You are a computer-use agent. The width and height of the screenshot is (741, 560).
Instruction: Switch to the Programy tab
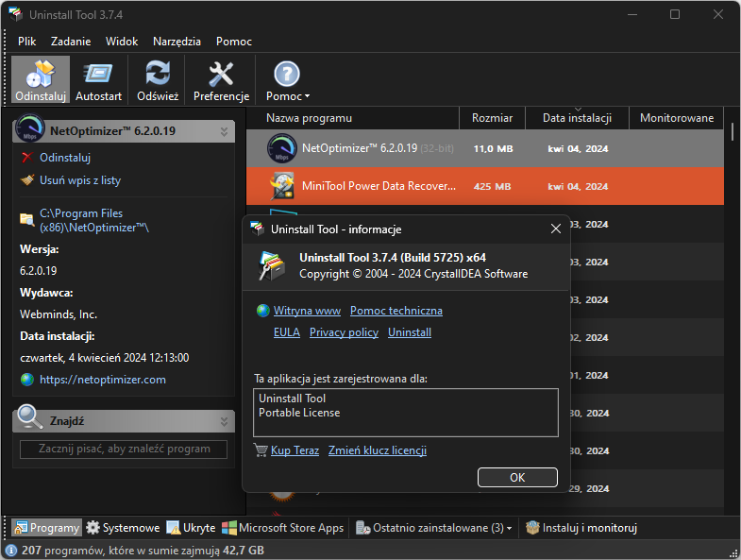click(47, 528)
